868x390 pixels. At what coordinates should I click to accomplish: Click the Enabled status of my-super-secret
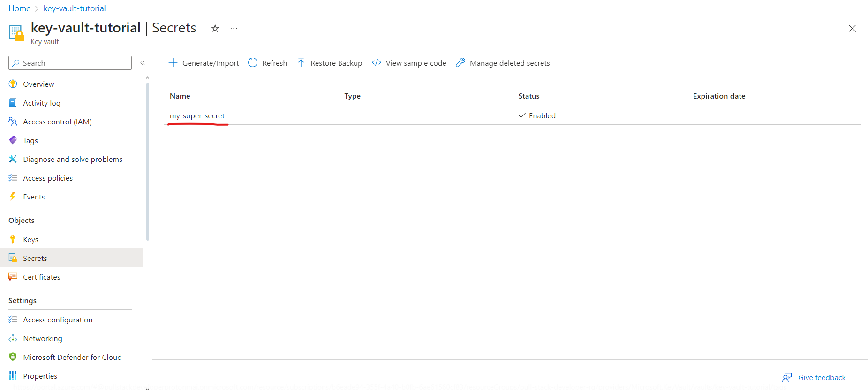(537, 116)
